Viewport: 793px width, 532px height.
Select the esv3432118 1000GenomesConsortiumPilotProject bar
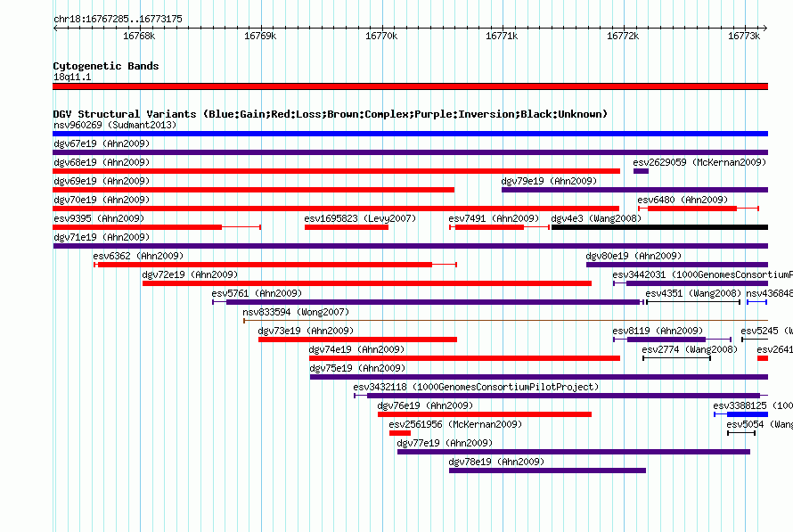(x=560, y=396)
